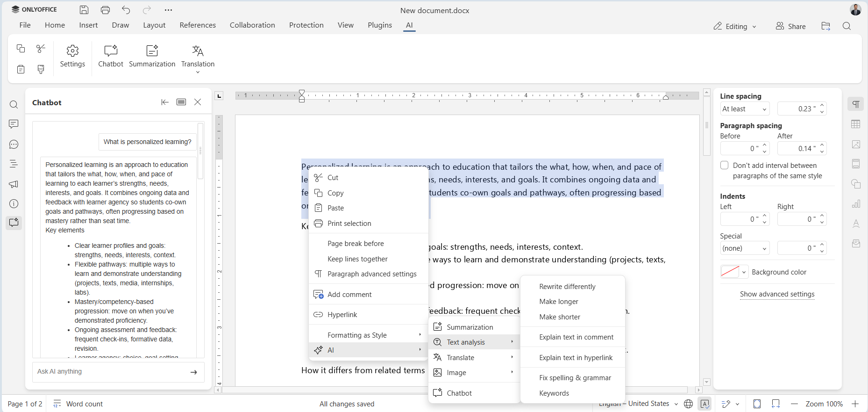Toggle Fit to page in status bar
The height and width of the screenshot is (412, 868).
coord(757,404)
